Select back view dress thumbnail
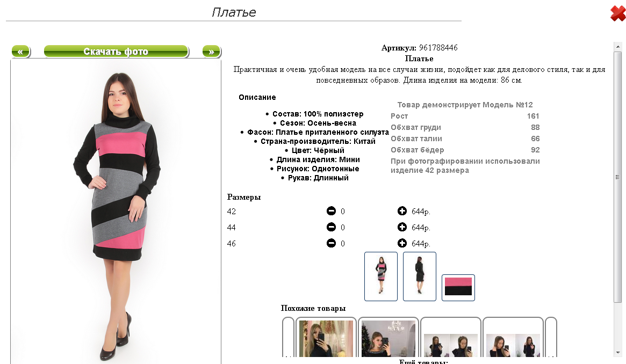The width and height of the screenshot is (626, 364). [420, 276]
